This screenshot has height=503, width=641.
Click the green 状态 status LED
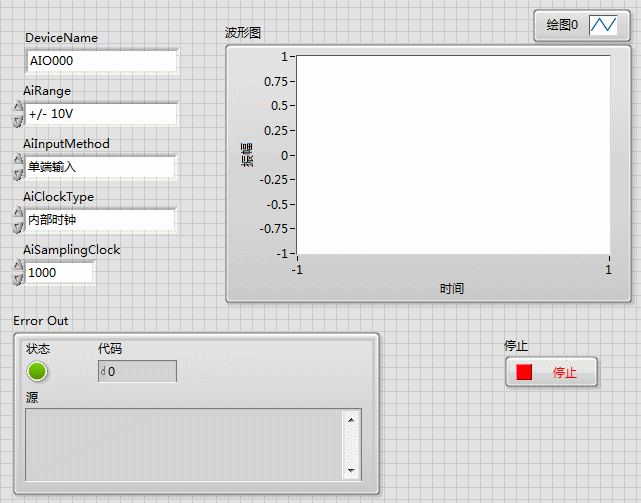37,371
